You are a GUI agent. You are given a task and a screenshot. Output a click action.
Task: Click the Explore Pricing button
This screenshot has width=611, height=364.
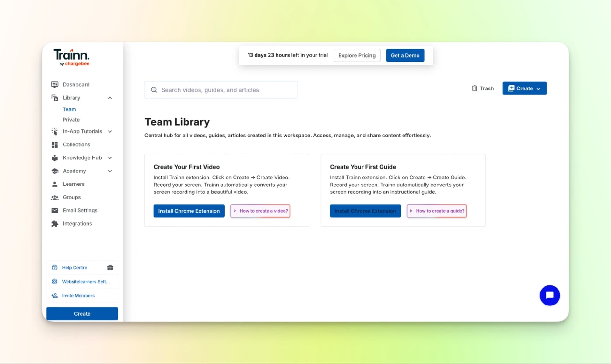357,55
